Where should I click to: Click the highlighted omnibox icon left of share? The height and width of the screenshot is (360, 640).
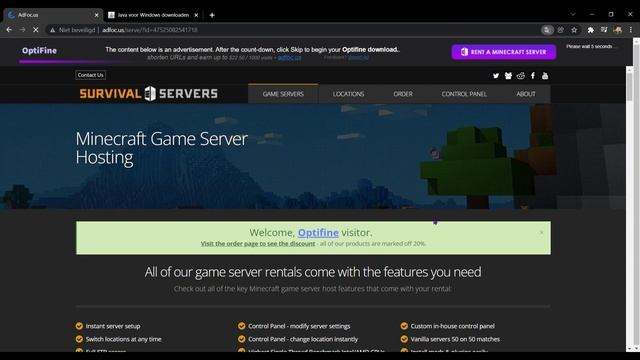pos(547,30)
